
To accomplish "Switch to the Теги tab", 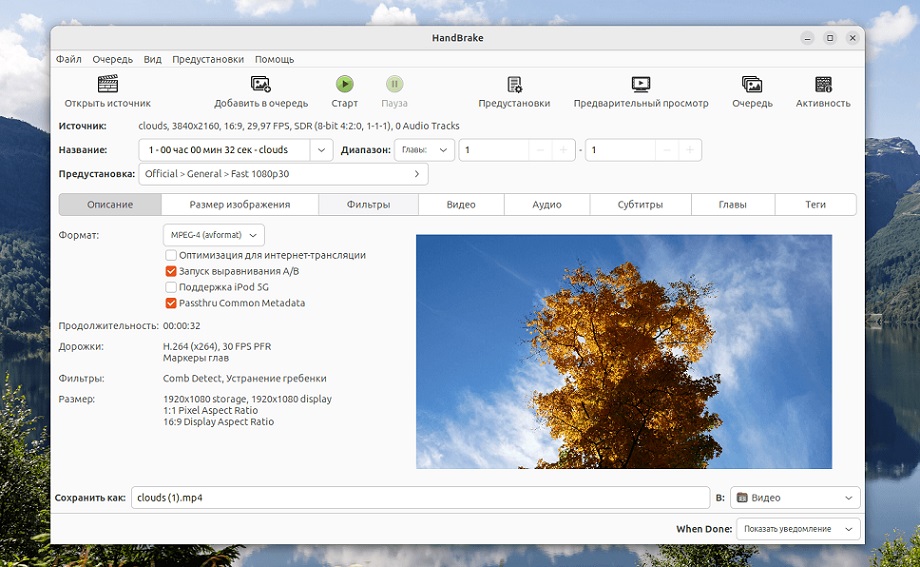I will (x=816, y=204).
